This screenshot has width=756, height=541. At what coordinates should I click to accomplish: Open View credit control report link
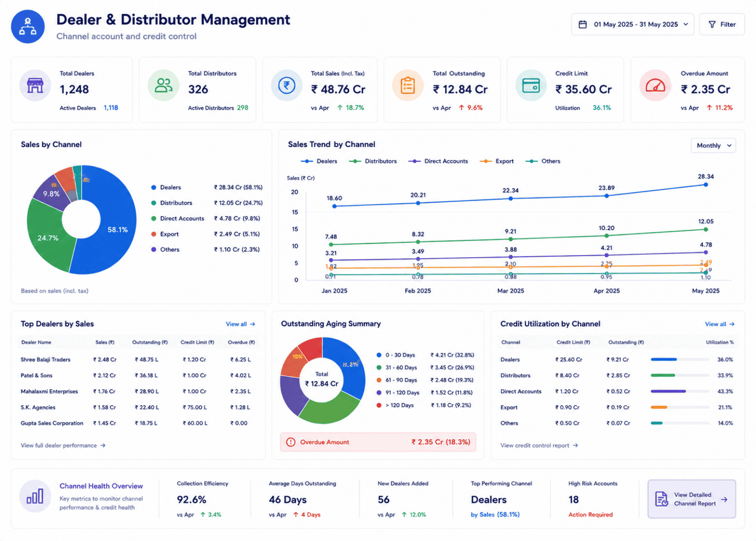[539, 446]
